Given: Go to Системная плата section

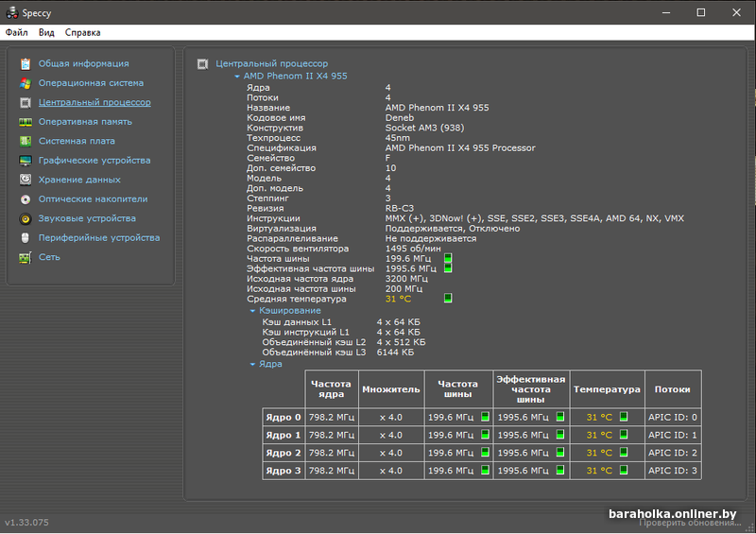Looking at the screenshot, I should point(77,141).
